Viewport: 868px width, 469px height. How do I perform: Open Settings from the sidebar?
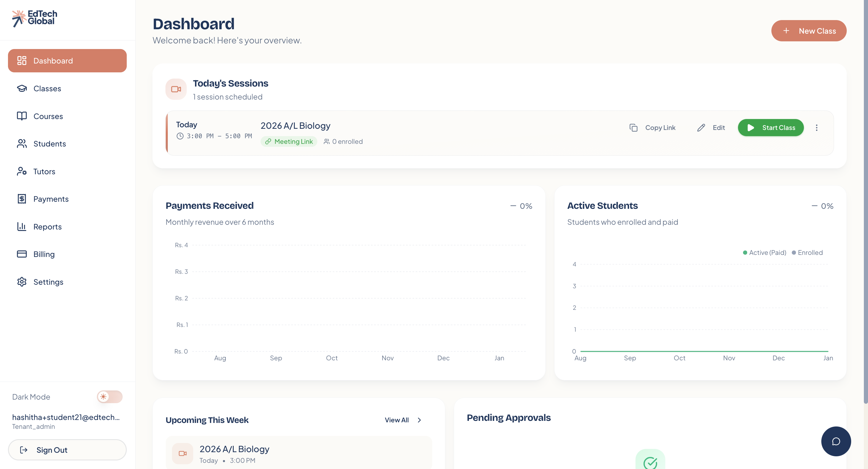click(48, 282)
